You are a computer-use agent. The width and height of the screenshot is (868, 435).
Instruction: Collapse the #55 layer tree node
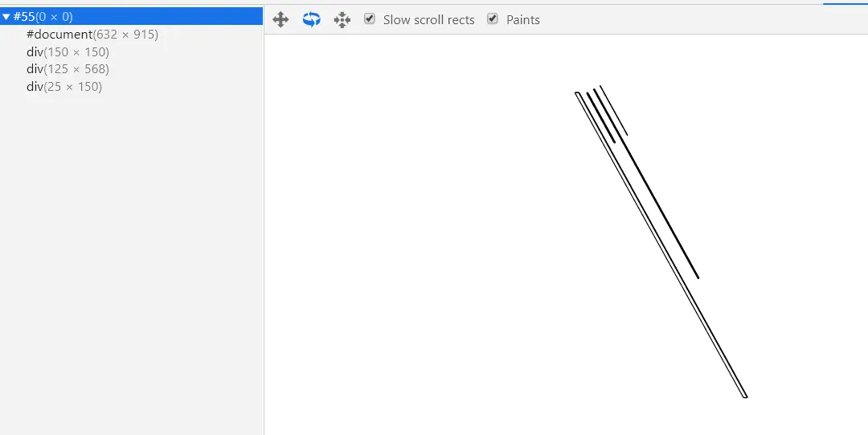point(6,17)
